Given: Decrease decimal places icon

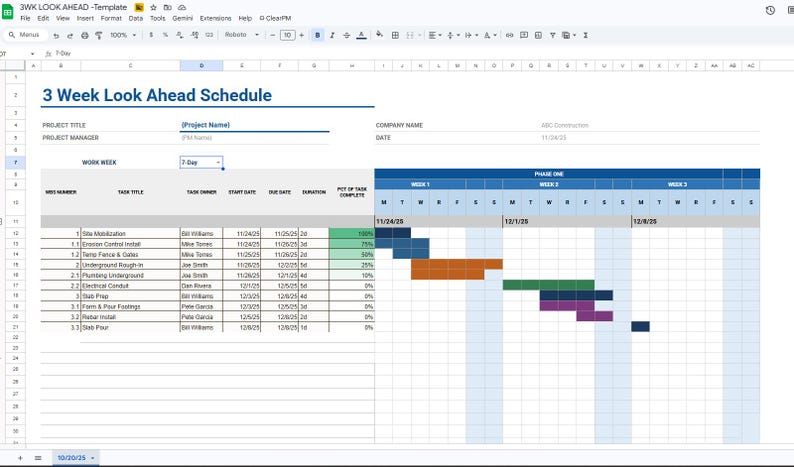Looking at the screenshot, I should 180,35.
